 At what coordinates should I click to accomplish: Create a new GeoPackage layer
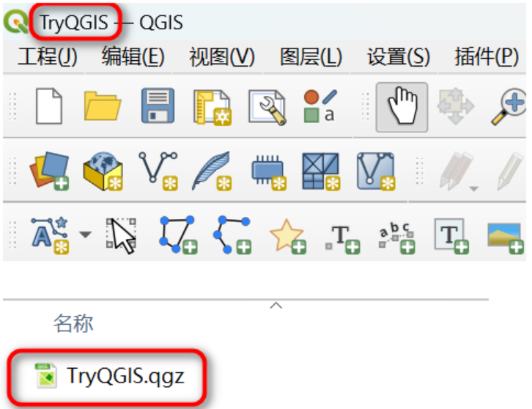pos(103,171)
